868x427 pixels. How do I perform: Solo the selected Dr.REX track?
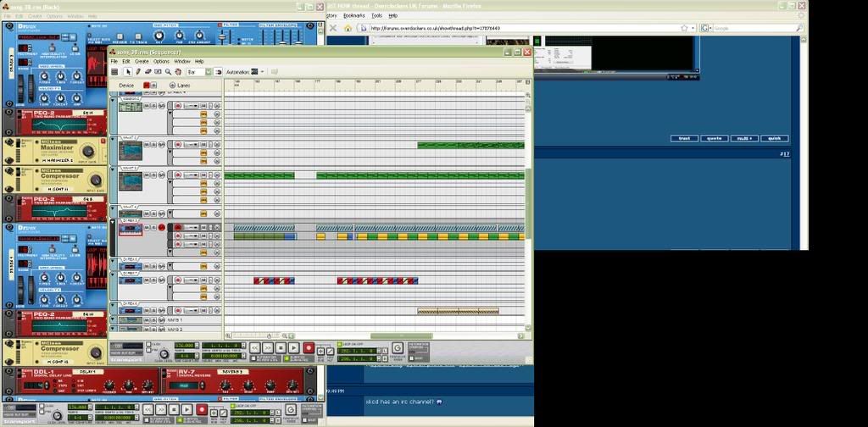[154, 227]
